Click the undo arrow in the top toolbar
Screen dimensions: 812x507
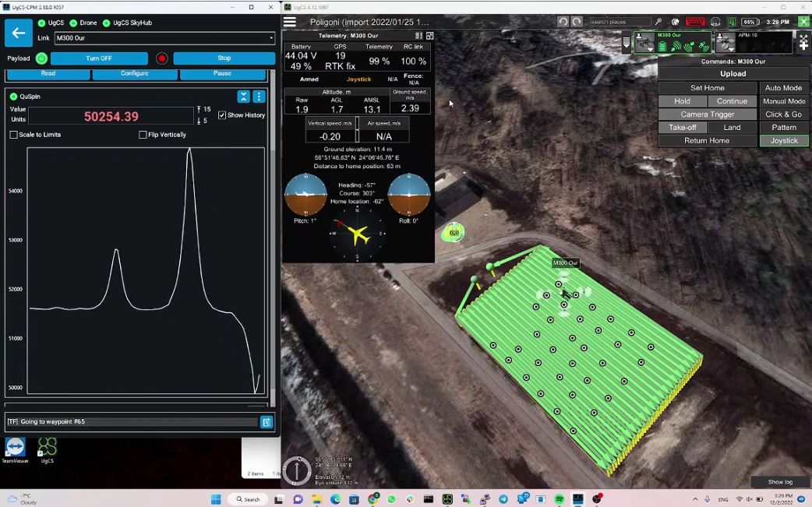pyautogui.click(x=563, y=22)
